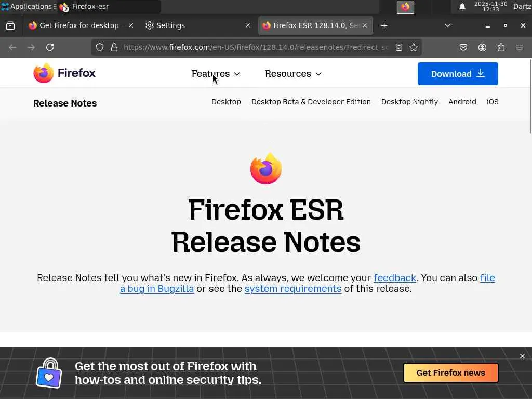Viewport: 532px width, 399px height.
Task: Click the Get Firefox news button
Action: tap(450, 373)
